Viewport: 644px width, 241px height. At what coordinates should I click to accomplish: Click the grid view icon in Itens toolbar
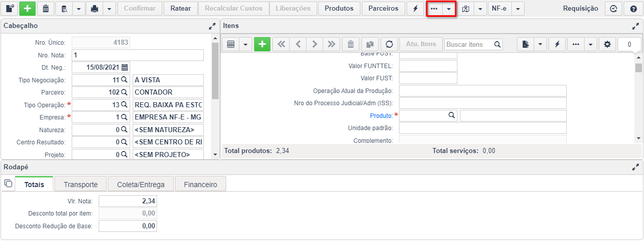tap(230, 44)
